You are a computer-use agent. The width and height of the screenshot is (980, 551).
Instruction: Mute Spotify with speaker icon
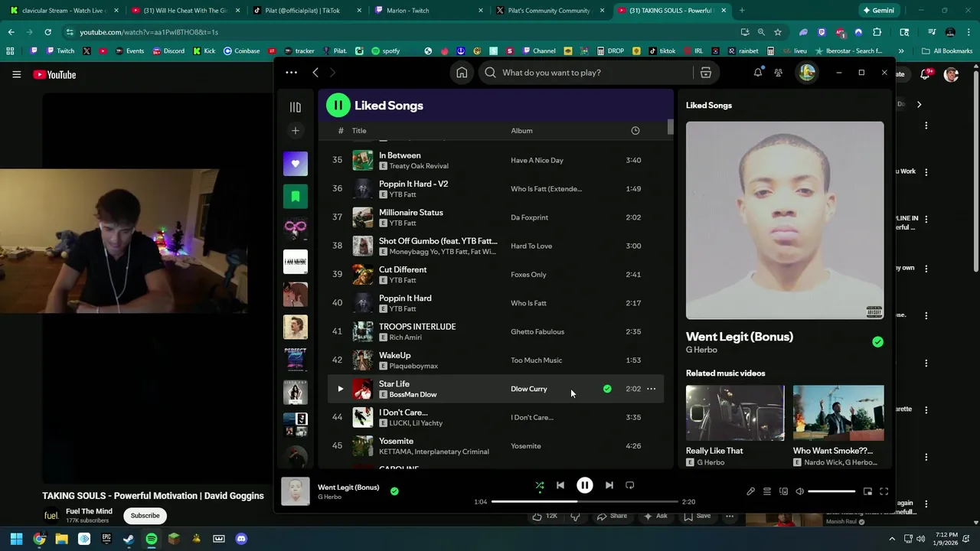[799, 491]
